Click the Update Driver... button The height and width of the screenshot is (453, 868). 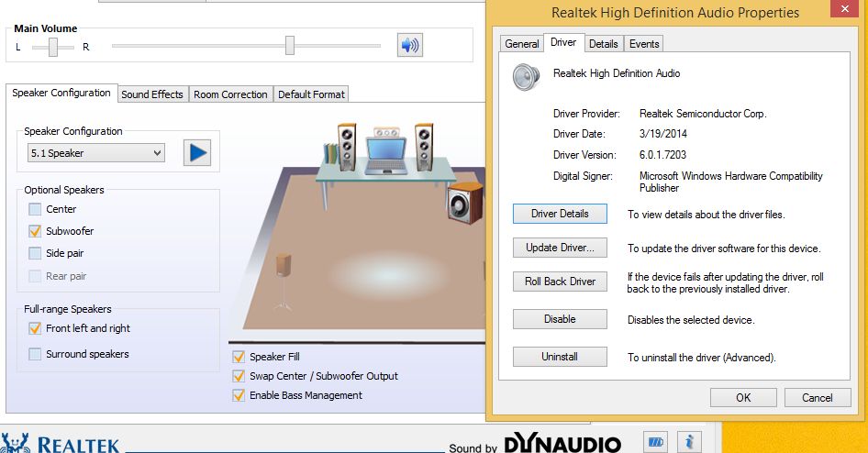[x=560, y=248]
